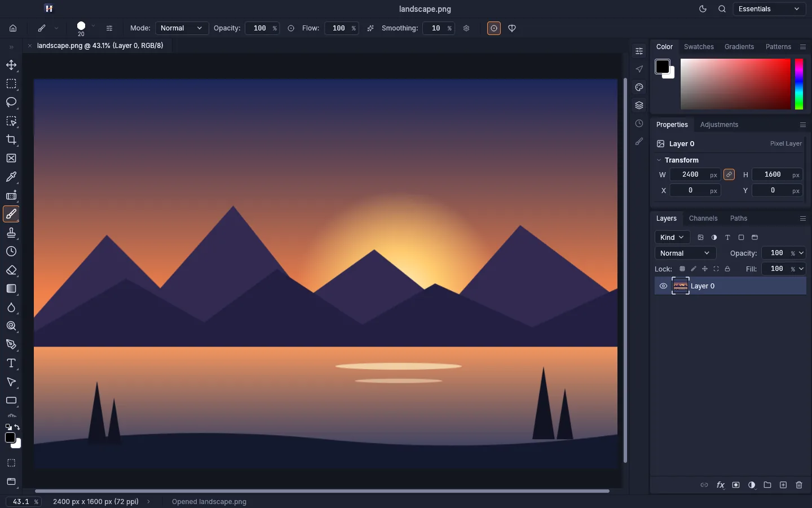The width and height of the screenshot is (812, 508).
Task: Hide Layer 0 using the eye icon
Action: coord(663,286)
